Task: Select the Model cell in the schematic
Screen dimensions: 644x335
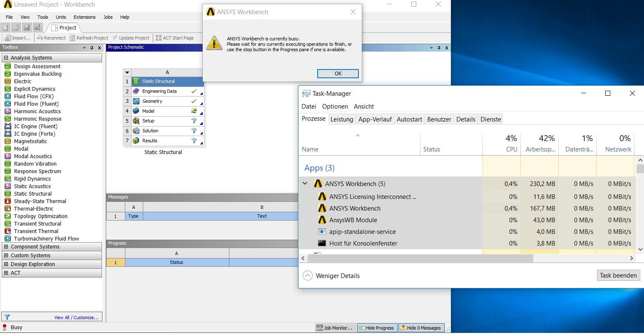Action: [167, 111]
